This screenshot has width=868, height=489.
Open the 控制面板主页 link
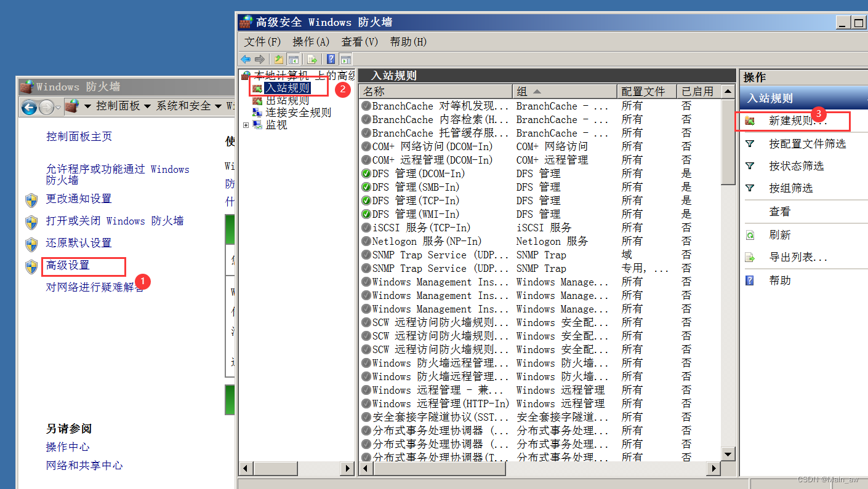tap(79, 137)
